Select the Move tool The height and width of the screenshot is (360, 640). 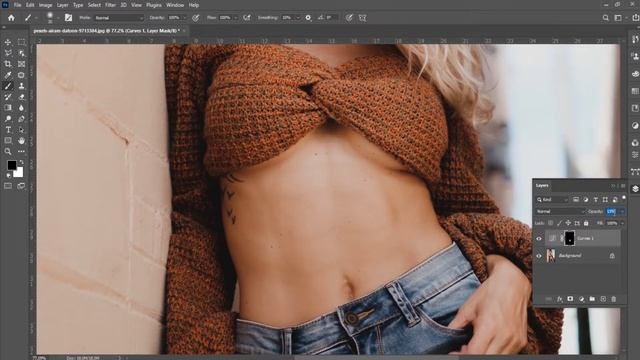coord(8,42)
